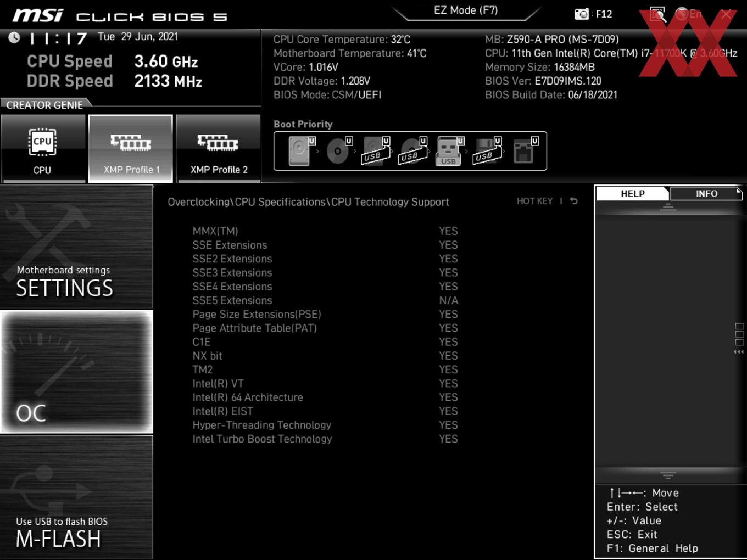Image resolution: width=747 pixels, height=560 pixels.
Task: Select the SSE2 Extensions row
Action: coord(325,259)
